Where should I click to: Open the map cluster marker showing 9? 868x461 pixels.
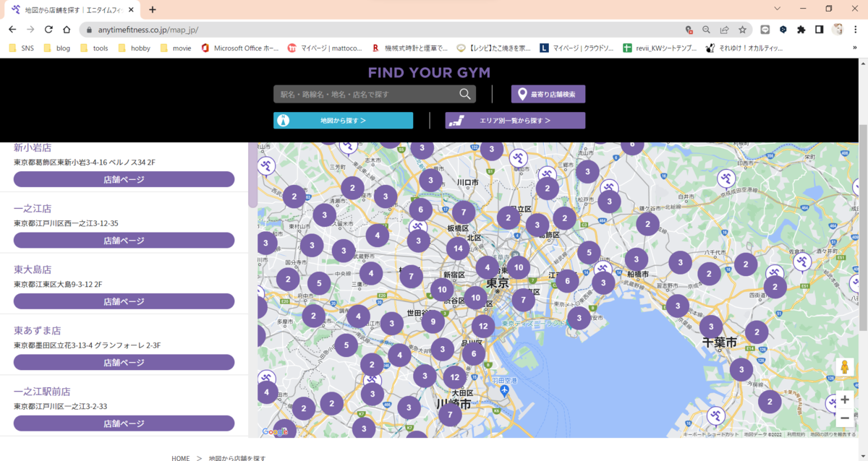point(433,322)
